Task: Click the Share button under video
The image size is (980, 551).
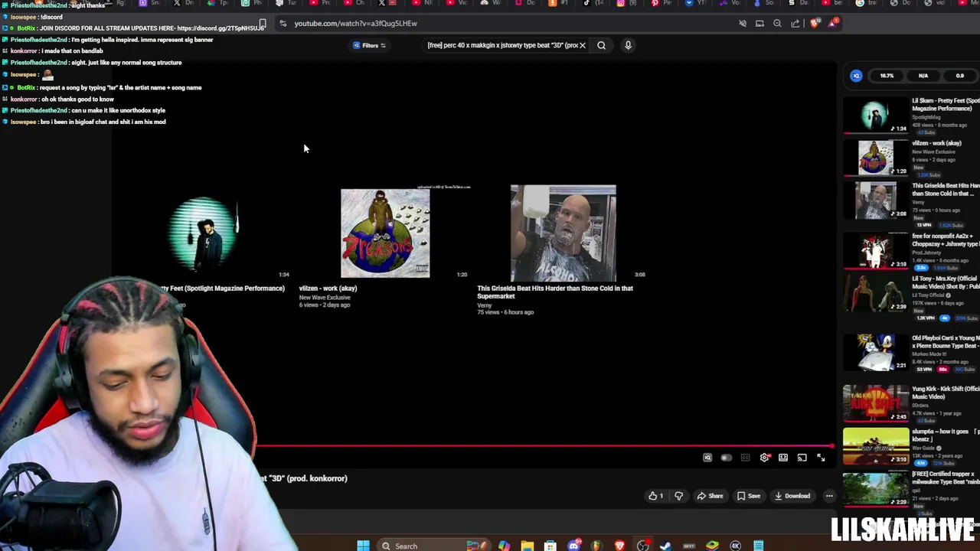Action: (x=710, y=496)
